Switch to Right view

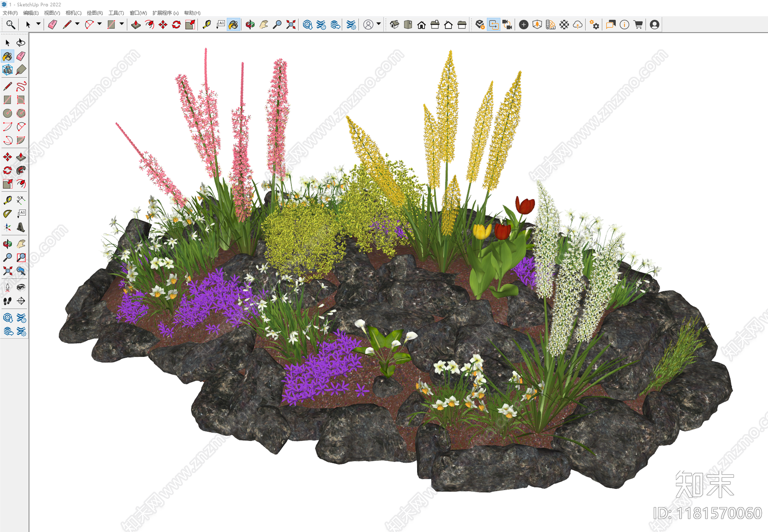point(435,24)
